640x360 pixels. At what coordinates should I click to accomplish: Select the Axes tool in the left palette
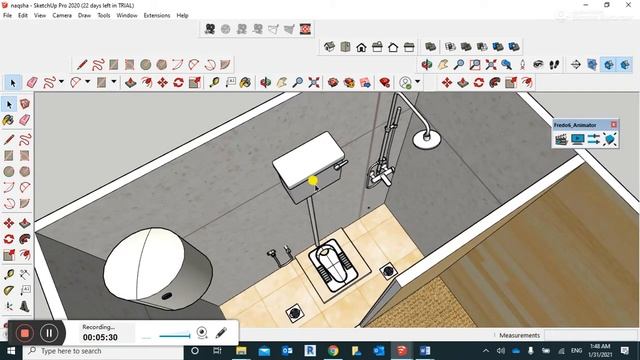pos(9,306)
